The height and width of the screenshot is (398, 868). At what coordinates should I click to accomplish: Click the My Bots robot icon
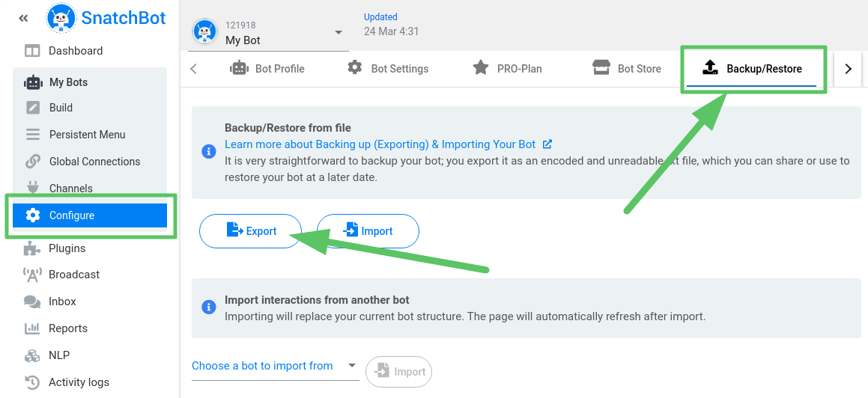point(33,82)
